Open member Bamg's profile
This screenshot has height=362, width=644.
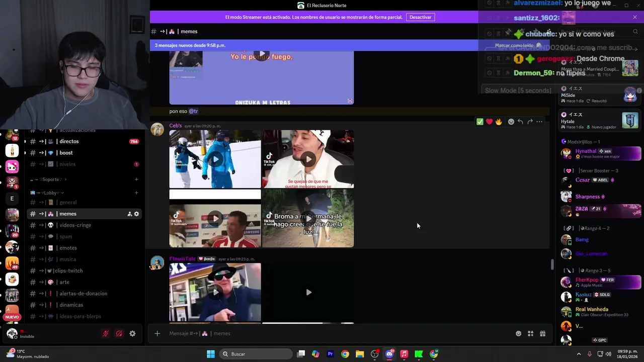point(601,240)
